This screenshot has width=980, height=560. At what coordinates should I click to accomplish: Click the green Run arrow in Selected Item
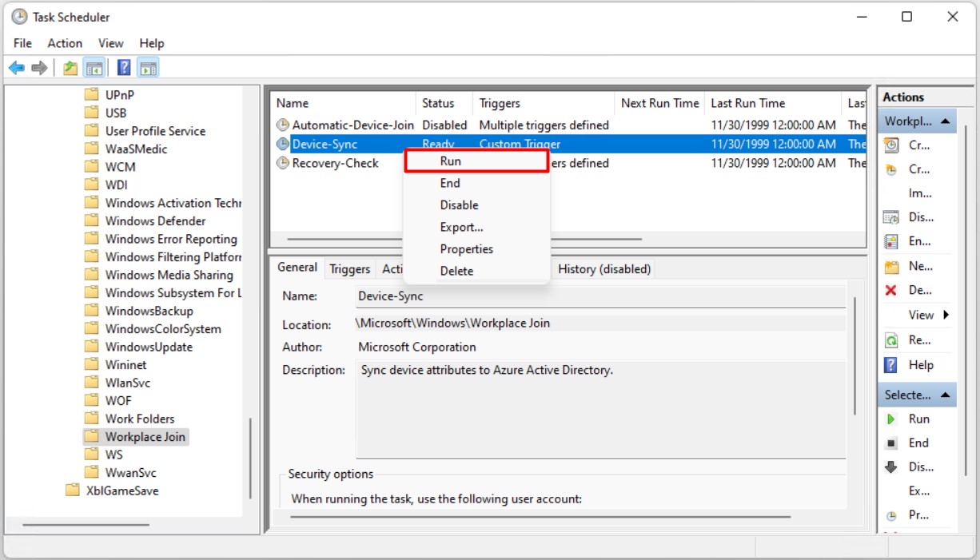click(891, 419)
